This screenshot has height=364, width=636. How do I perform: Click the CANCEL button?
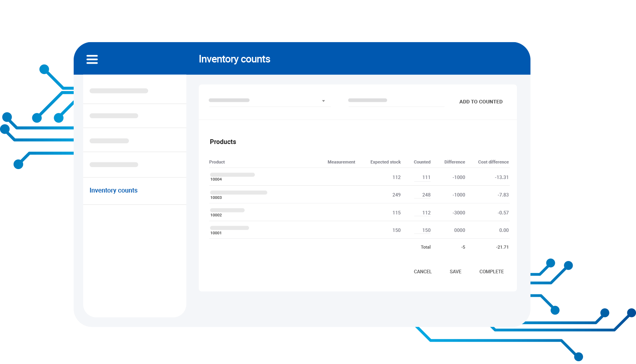(x=423, y=272)
